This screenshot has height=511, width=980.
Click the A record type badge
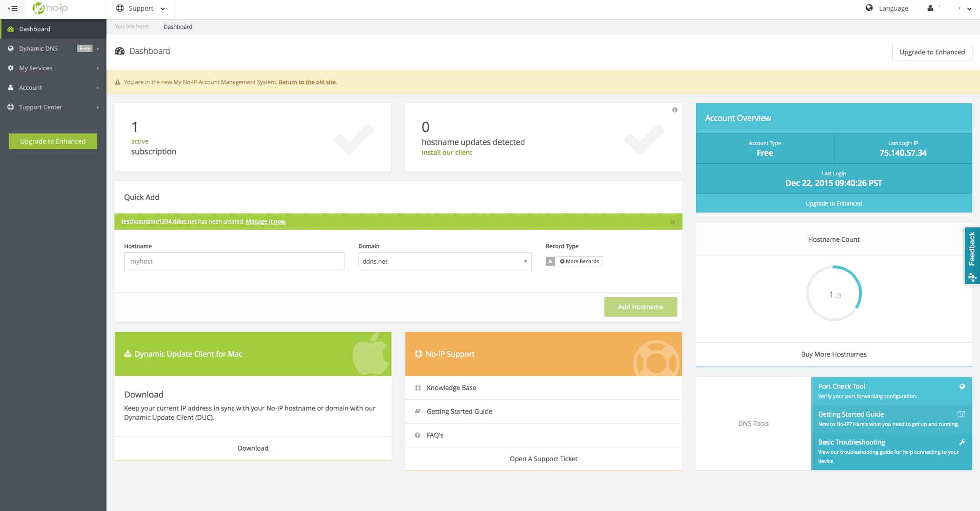(x=550, y=261)
